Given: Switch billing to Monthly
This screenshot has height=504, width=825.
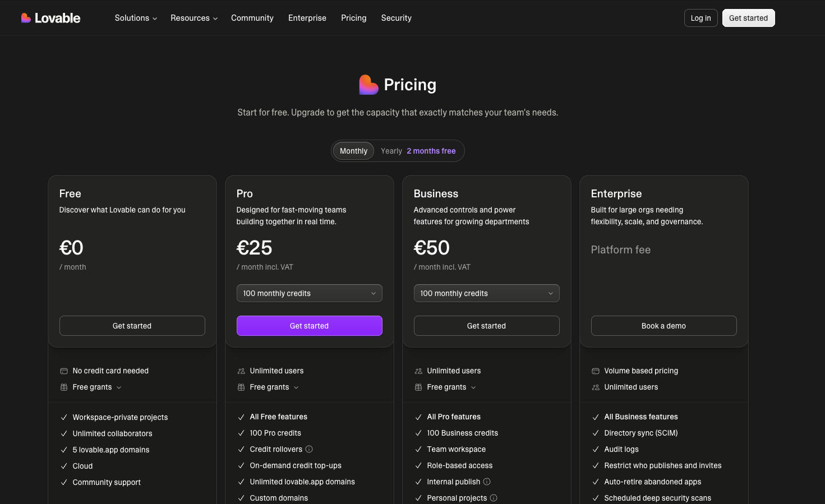Looking at the screenshot, I should tap(353, 151).
